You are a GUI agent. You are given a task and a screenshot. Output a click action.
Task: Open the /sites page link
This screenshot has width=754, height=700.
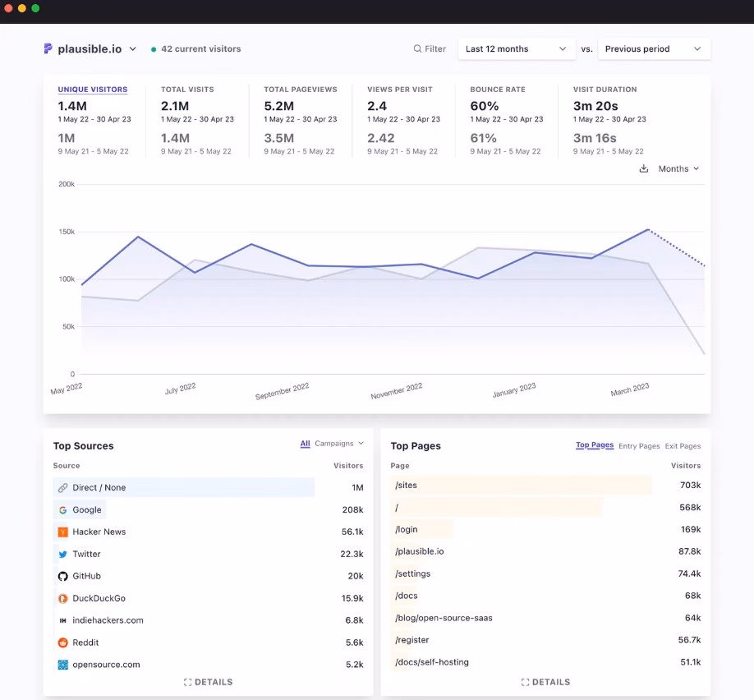[x=406, y=485]
